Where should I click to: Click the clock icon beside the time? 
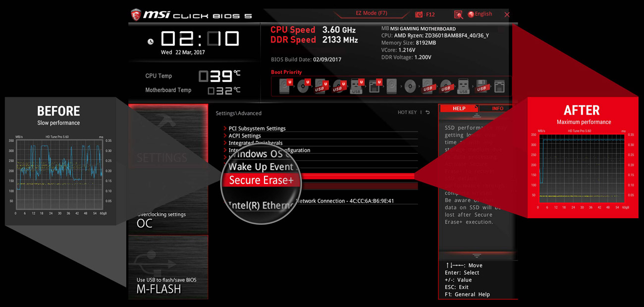[x=151, y=42]
